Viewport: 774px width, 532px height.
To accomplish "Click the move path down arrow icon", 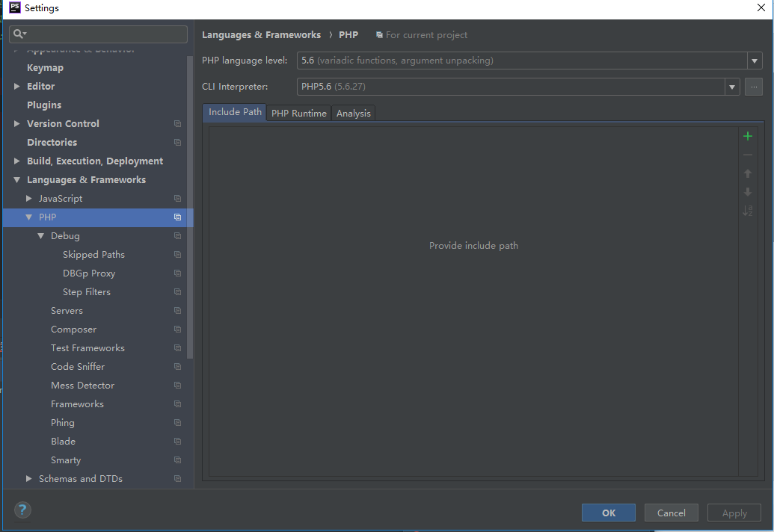I will 748,192.
